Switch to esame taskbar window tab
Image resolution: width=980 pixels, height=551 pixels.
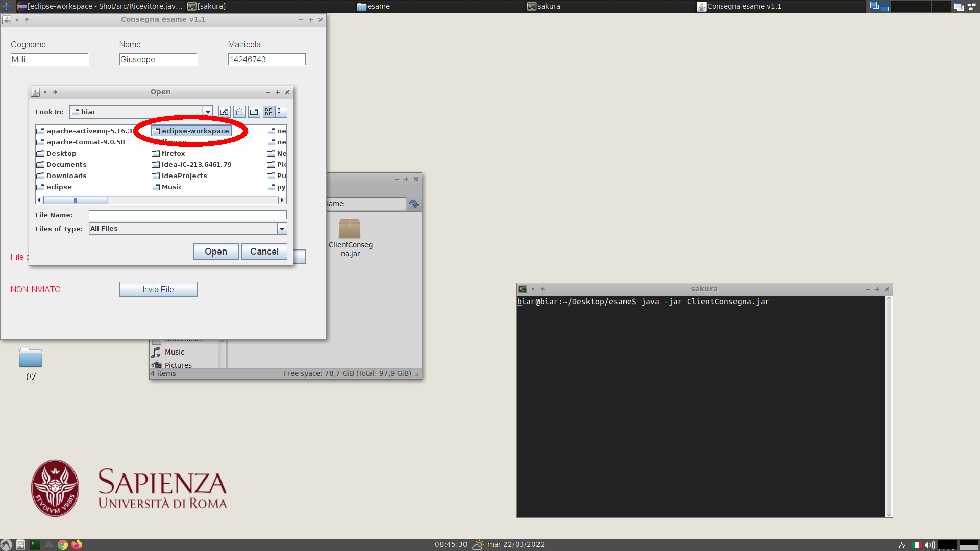click(378, 6)
